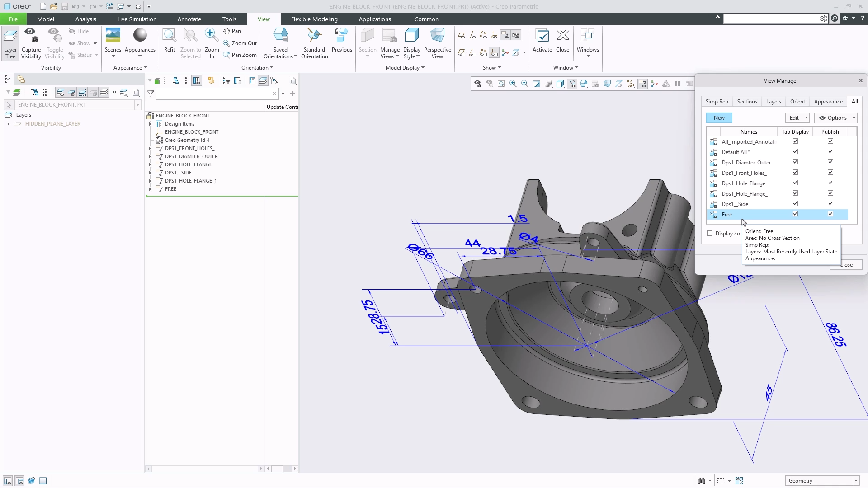Enable the Display combined views checkbox
This screenshot has width=868, height=488.
pos(710,233)
